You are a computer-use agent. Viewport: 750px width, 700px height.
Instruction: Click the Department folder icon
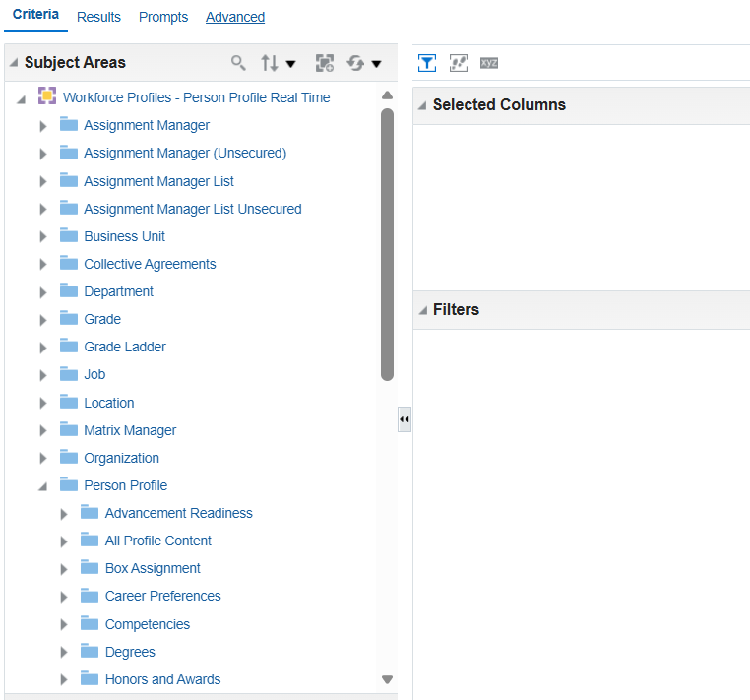pyautogui.click(x=69, y=290)
